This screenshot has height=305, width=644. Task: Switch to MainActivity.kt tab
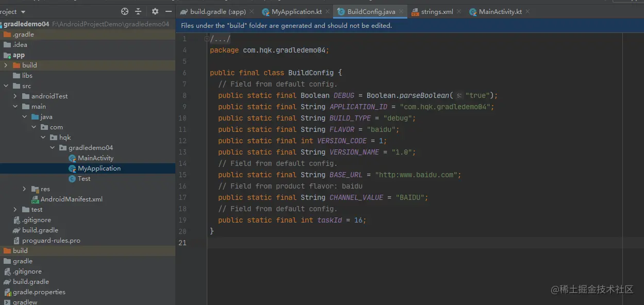point(500,11)
